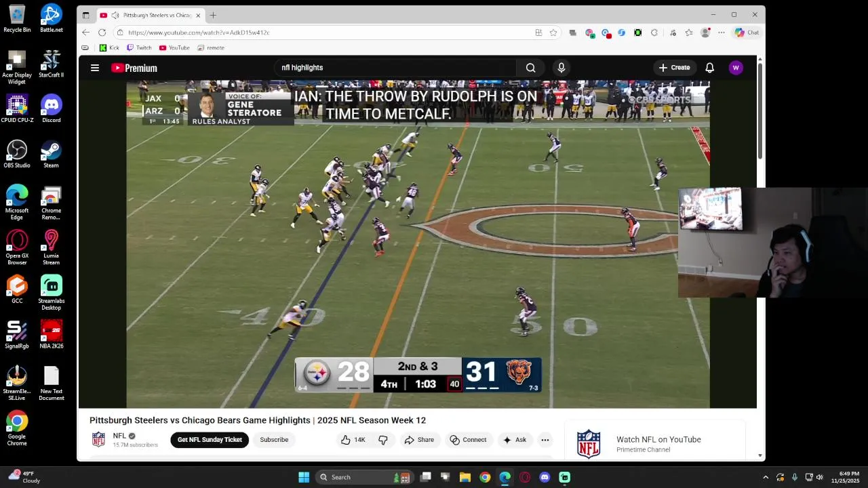Add page to favorites star icon
Screen dimensions: 868x488
click(x=553, y=33)
